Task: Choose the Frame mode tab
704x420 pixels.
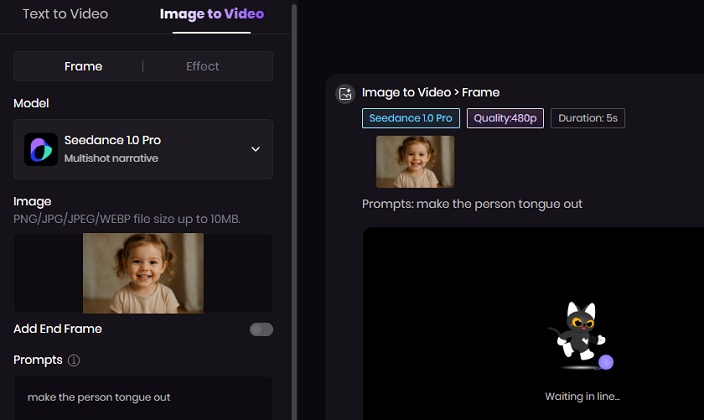Action: pyautogui.click(x=83, y=66)
